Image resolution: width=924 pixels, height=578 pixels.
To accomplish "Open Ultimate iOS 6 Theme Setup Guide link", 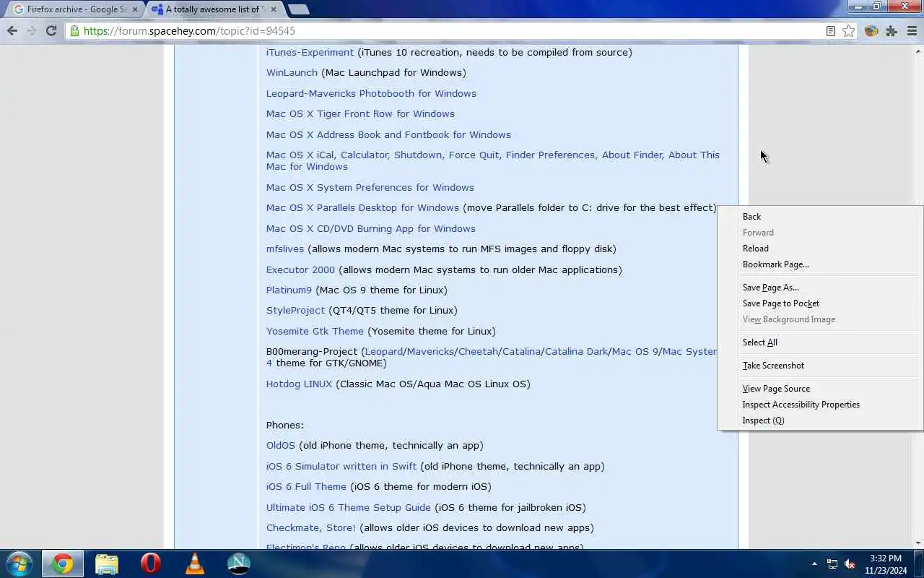I will tap(348, 507).
